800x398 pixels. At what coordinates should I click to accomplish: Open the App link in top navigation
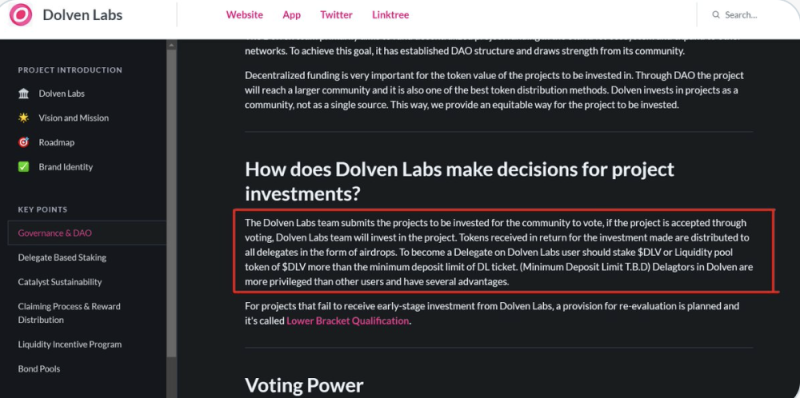click(291, 15)
